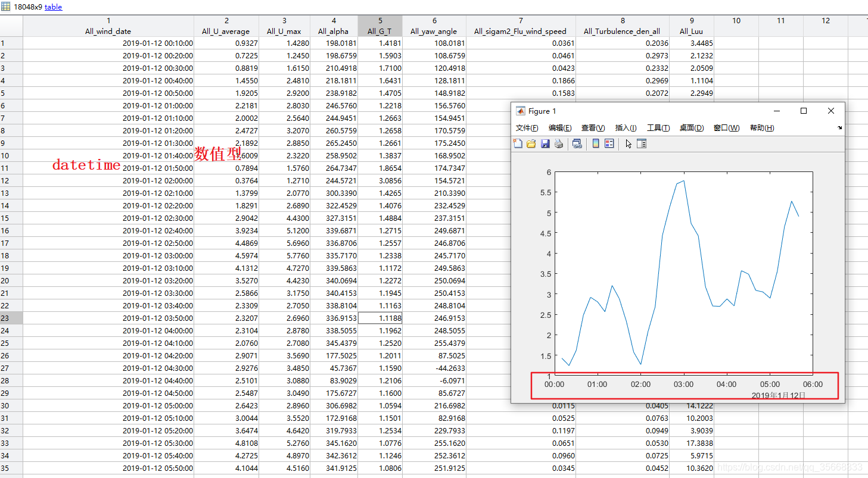Select the Edit Plot arrow tool
The width and height of the screenshot is (868, 478).
click(628, 143)
